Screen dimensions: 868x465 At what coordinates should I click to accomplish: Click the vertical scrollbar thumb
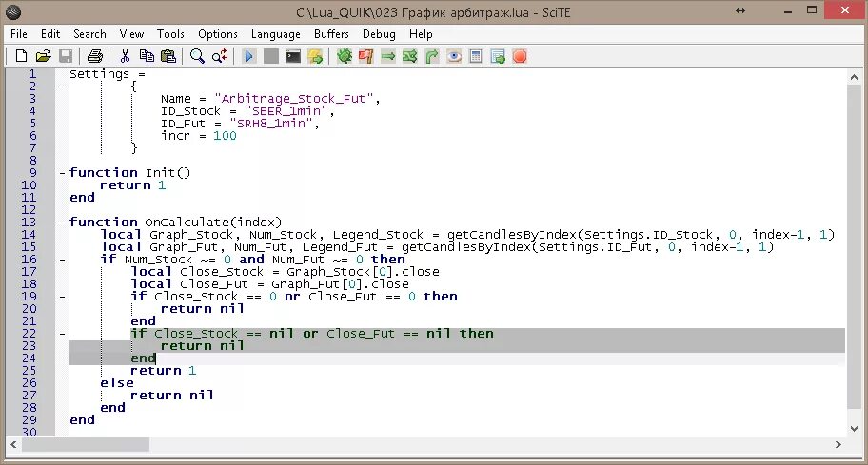[x=854, y=247]
